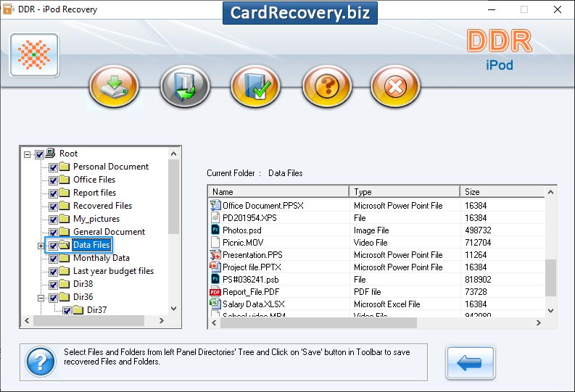
Task: Click file list scroll up arrow
Action: (550, 192)
